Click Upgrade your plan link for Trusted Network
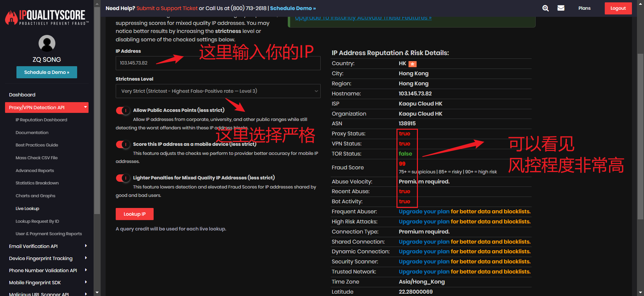Image resolution: width=644 pixels, height=296 pixels. point(424,272)
